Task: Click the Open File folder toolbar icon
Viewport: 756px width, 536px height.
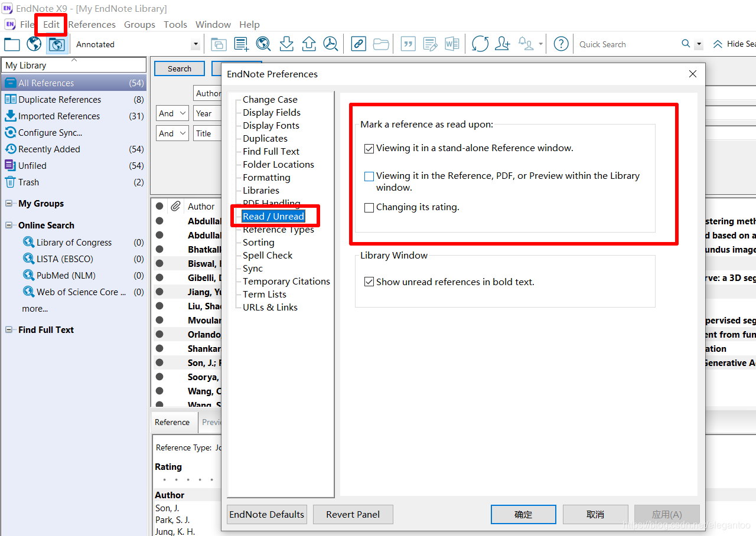Action: [x=381, y=44]
